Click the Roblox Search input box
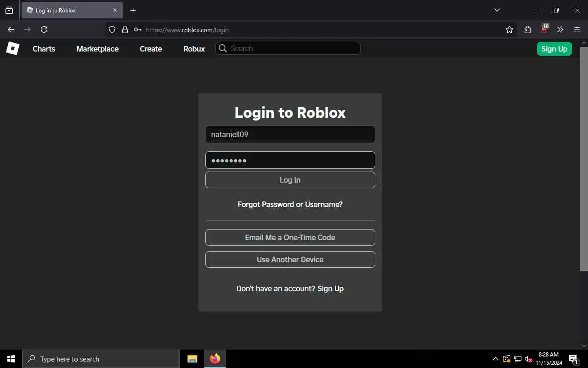 [x=288, y=48]
